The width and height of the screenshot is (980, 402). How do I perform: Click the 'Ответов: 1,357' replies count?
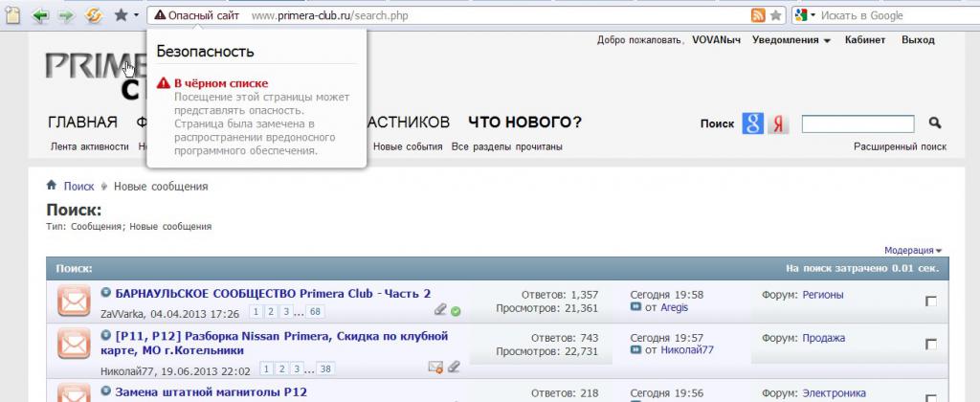[560, 295]
